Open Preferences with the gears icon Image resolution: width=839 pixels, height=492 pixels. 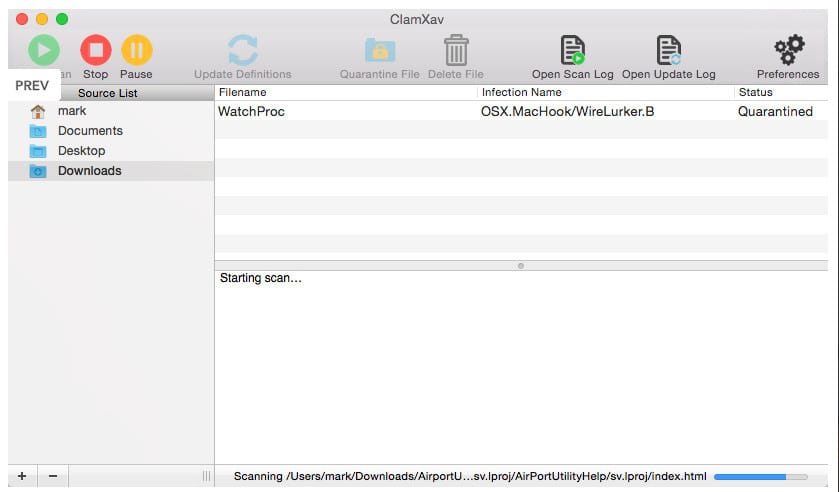(x=788, y=50)
